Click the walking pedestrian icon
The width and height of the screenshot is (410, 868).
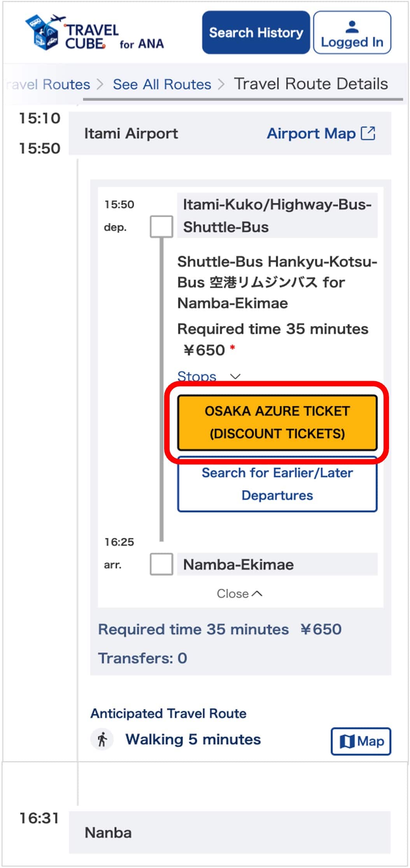[102, 739]
